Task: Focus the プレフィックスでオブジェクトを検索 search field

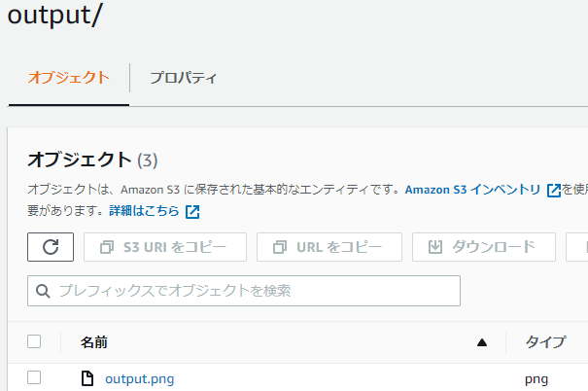Action: point(253,291)
